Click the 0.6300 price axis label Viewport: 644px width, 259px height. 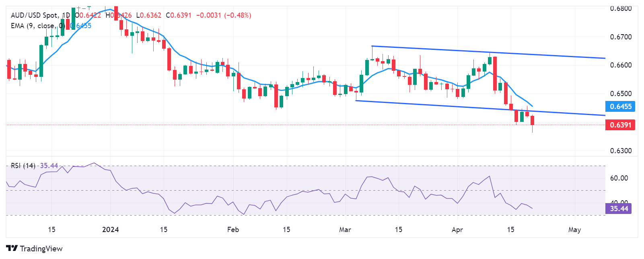click(621, 151)
